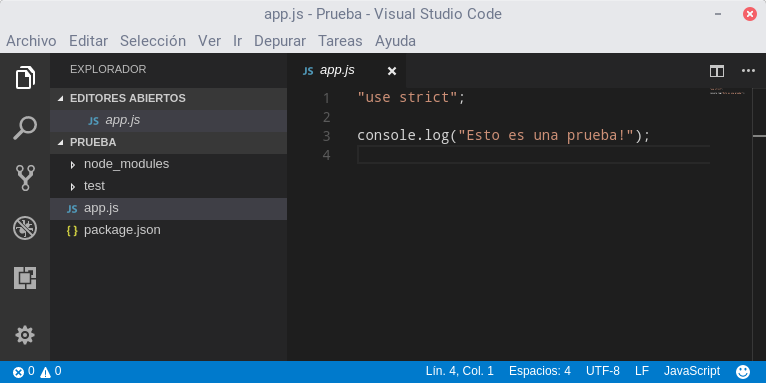Open package.json in the file tree

(x=122, y=230)
